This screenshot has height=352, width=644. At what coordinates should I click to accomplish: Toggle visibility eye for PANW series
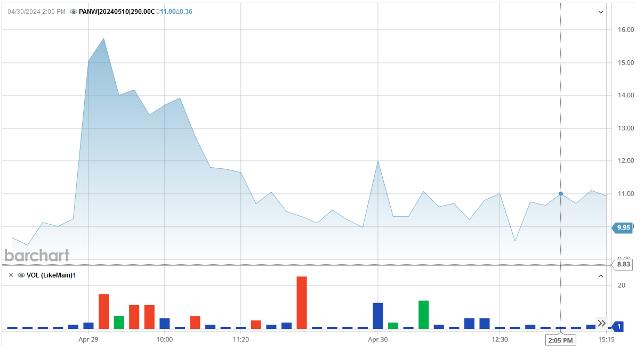click(x=74, y=12)
